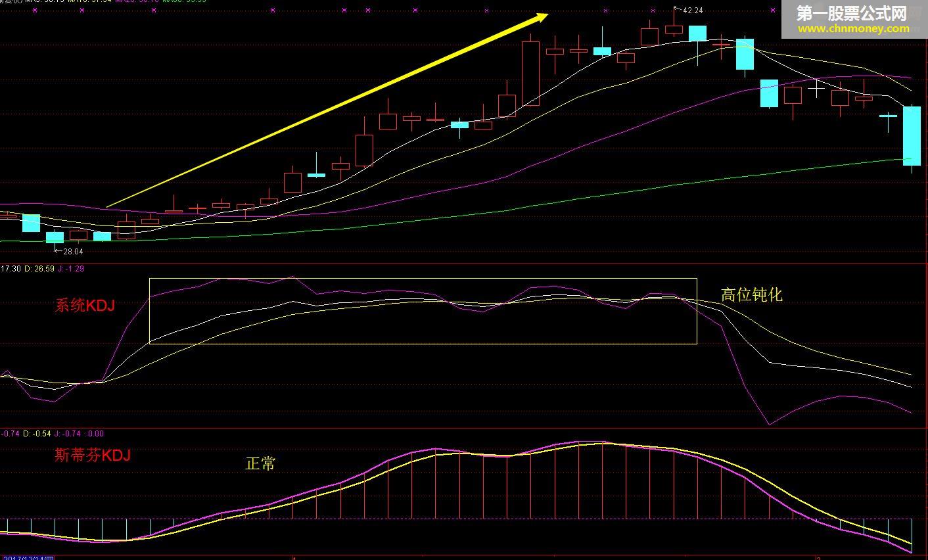Click the 系统KDJ label
Image resolution: width=928 pixels, height=560 pixels.
coord(85,305)
